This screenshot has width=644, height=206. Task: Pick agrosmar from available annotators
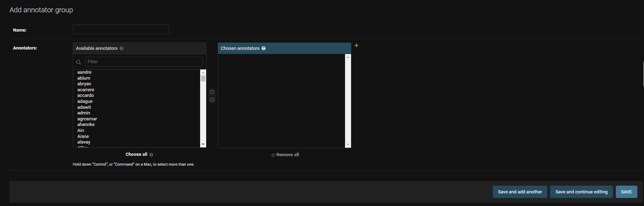[x=87, y=119]
